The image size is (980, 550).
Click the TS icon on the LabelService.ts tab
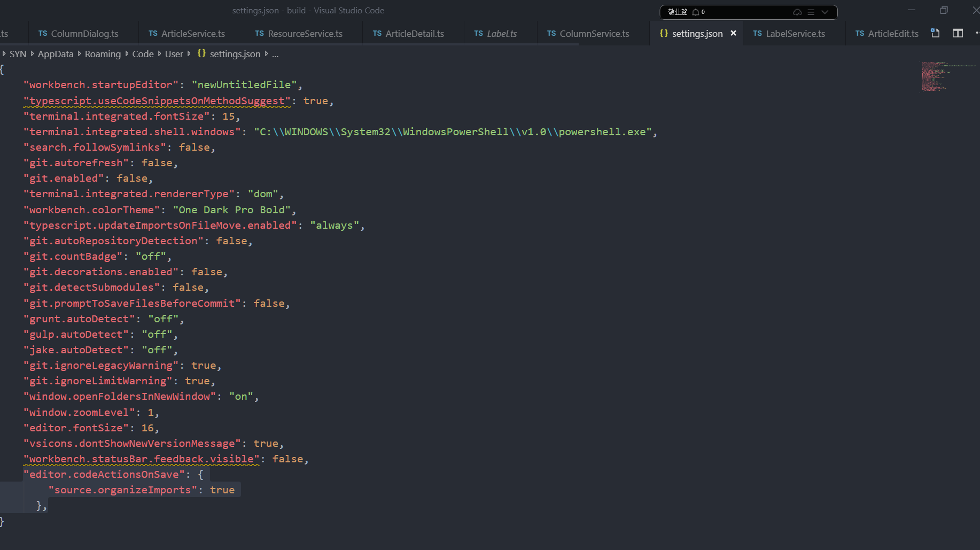757,33
